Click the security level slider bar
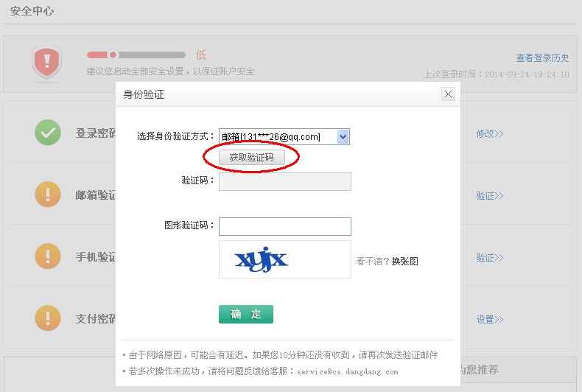 point(136,55)
